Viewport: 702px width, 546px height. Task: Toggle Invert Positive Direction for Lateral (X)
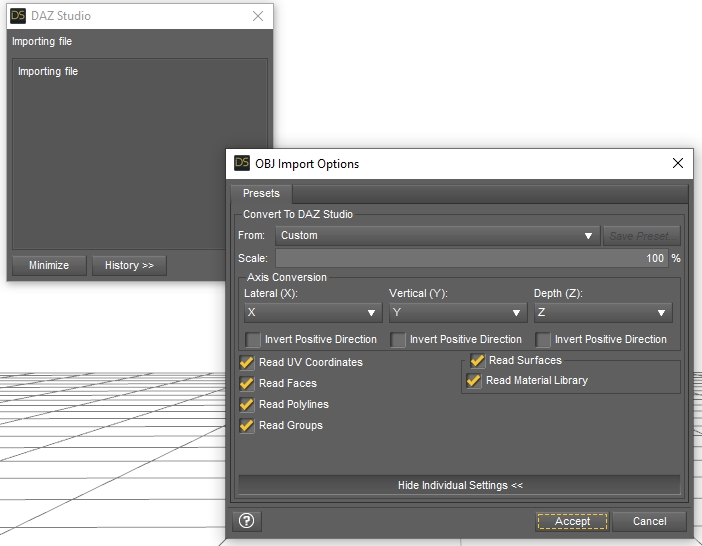pyautogui.click(x=253, y=340)
